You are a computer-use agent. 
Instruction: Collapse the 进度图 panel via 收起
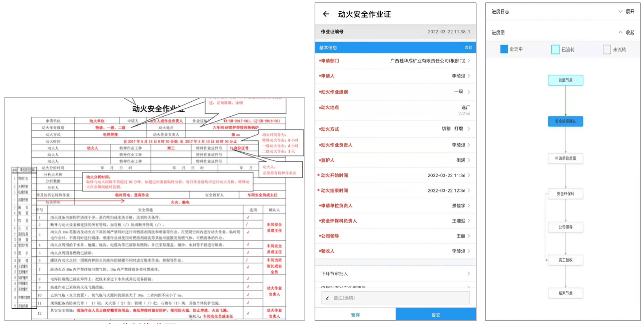click(626, 32)
